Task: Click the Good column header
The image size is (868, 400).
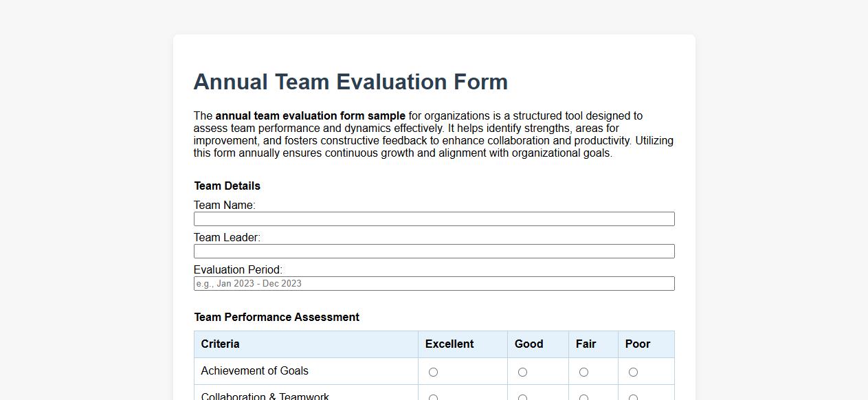Action: click(x=528, y=344)
